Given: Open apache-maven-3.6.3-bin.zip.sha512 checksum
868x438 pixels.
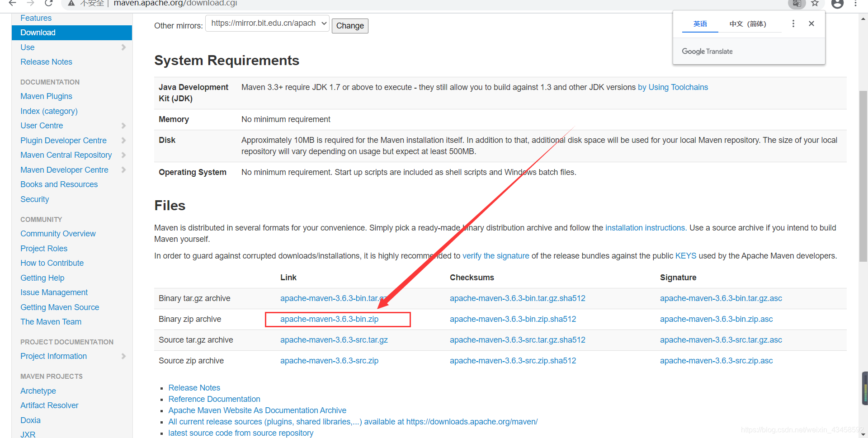Looking at the screenshot, I should [513, 319].
